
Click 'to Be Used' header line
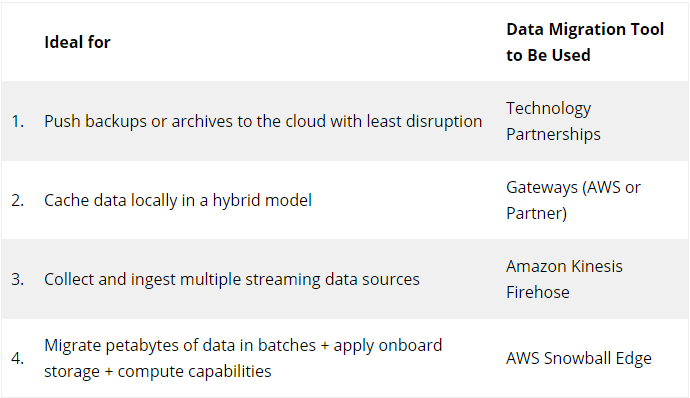(548, 55)
